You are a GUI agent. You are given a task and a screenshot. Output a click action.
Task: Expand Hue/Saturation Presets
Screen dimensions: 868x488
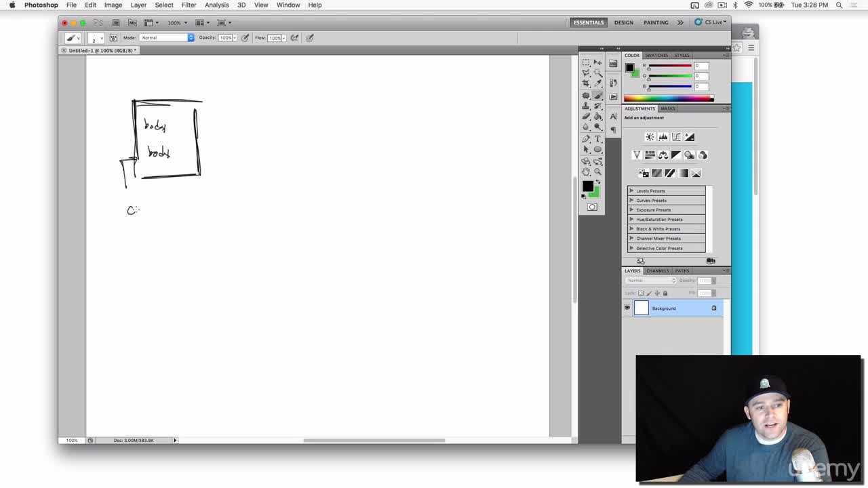coord(631,220)
